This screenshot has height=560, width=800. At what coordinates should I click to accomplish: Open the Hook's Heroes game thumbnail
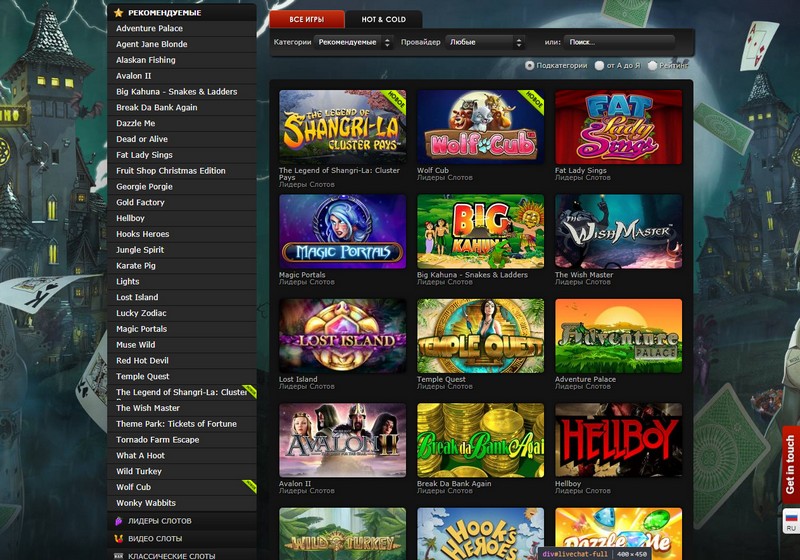click(x=481, y=533)
